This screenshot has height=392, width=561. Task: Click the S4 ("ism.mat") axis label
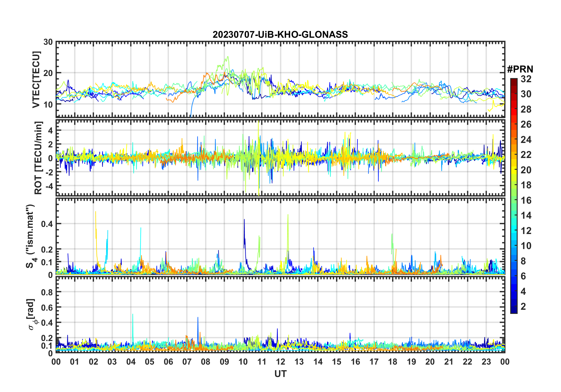31,236
